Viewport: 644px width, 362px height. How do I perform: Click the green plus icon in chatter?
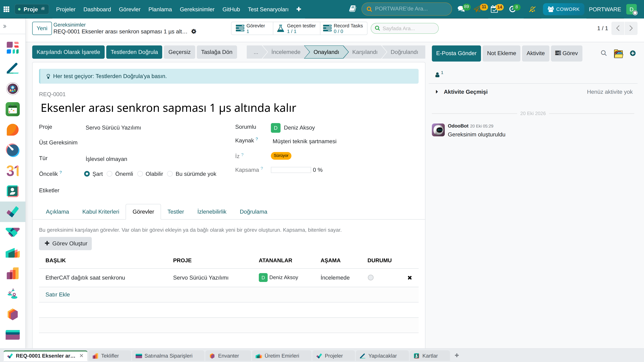(633, 53)
